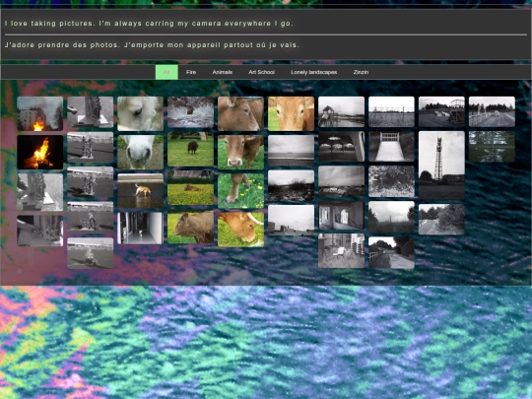View the cow hoof in grass photo

(241, 191)
